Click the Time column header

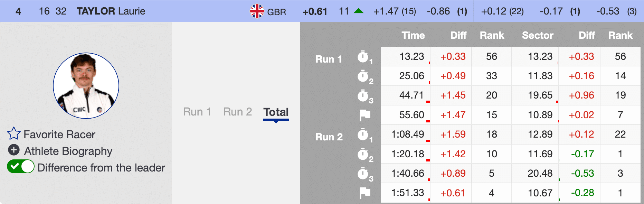tap(413, 35)
